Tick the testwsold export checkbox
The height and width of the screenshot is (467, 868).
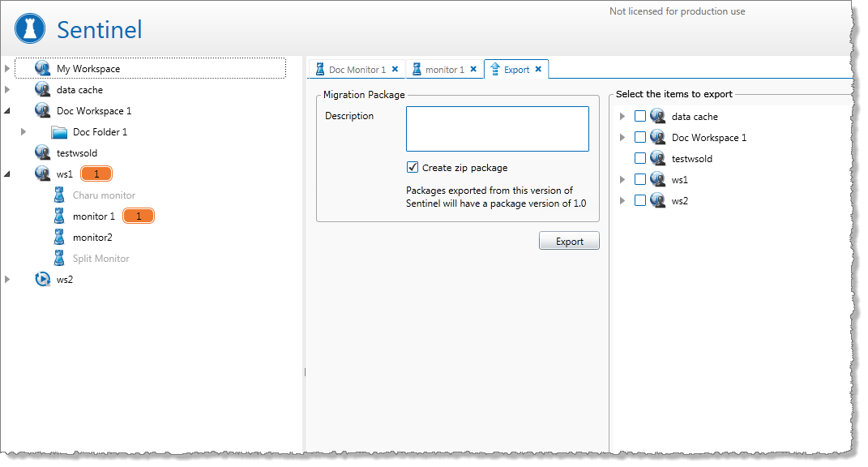click(x=640, y=159)
